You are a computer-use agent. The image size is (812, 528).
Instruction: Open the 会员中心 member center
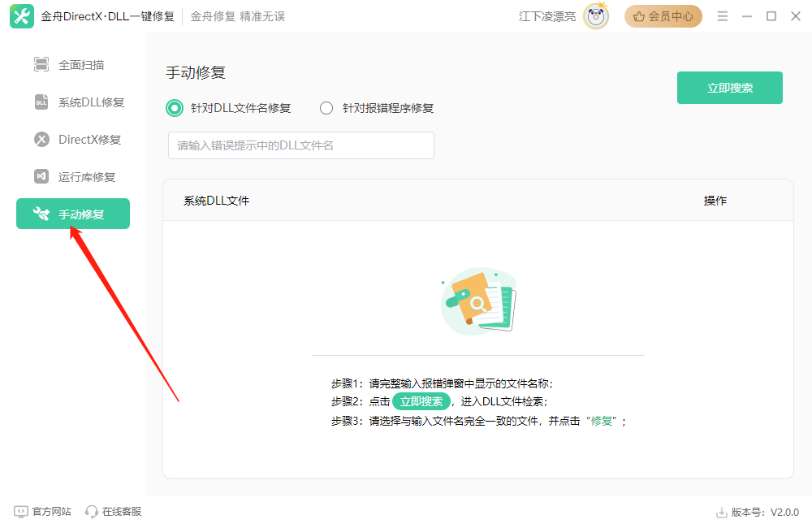click(663, 16)
